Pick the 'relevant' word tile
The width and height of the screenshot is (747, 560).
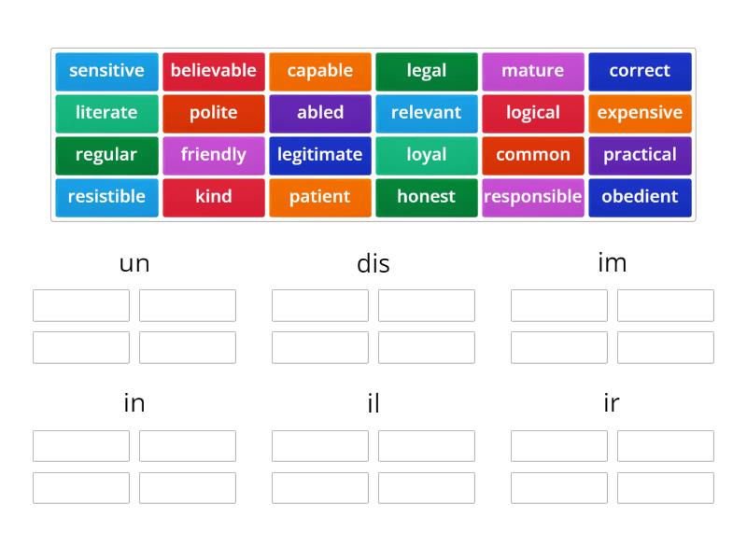(426, 113)
